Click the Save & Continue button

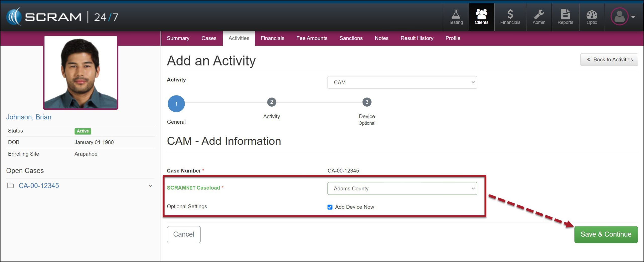[606, 234]
